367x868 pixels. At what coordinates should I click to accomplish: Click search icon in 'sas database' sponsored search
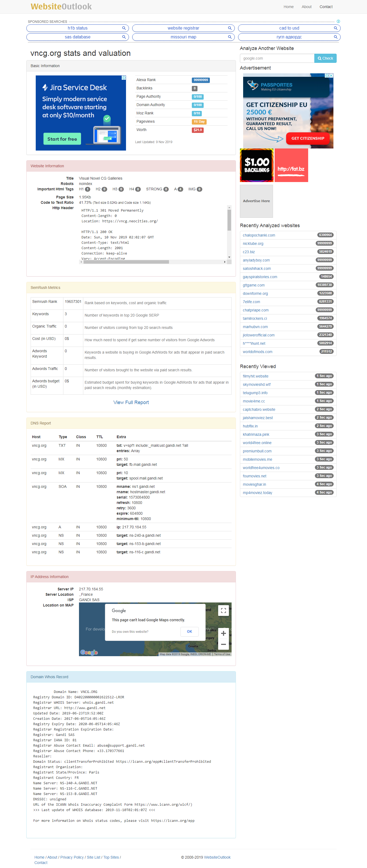124,37
